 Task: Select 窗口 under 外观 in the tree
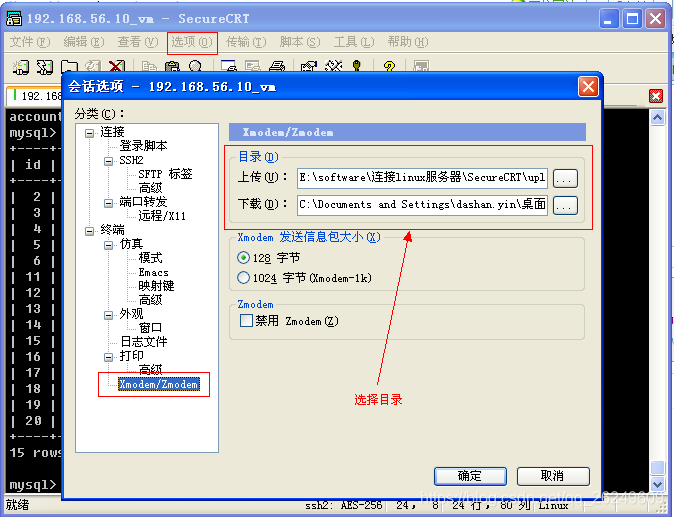pos(150,328)
